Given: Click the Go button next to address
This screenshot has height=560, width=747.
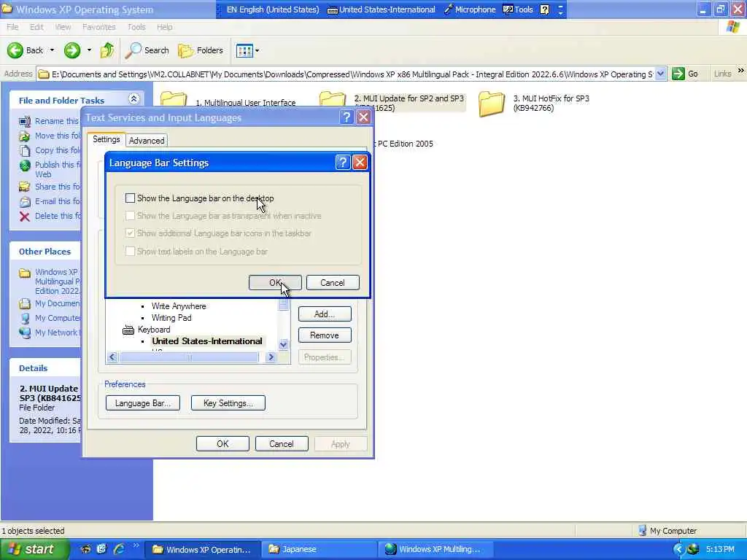Looking at the screenshot, I should coord(685,74).
